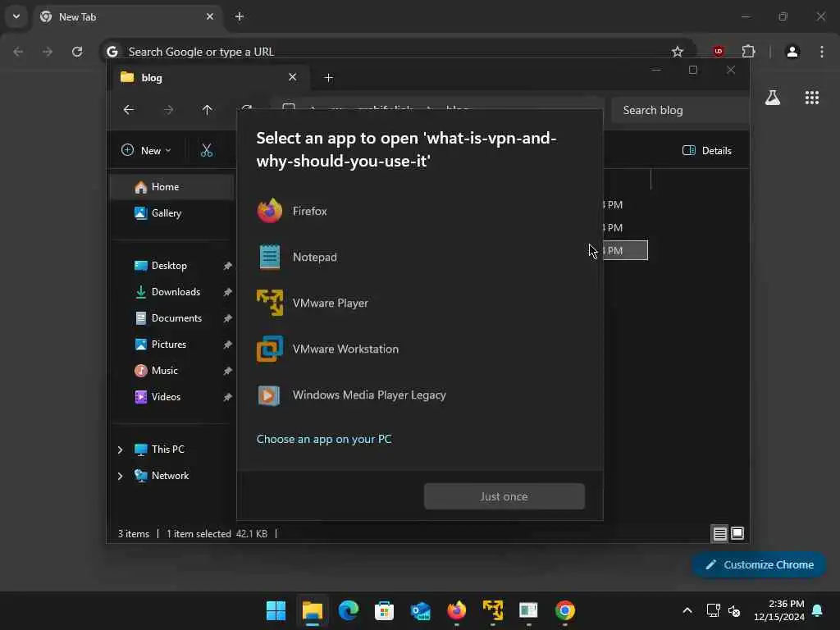
Task: Open the Google apps grid
Action: pyautogui.click(x=811, y=98)
